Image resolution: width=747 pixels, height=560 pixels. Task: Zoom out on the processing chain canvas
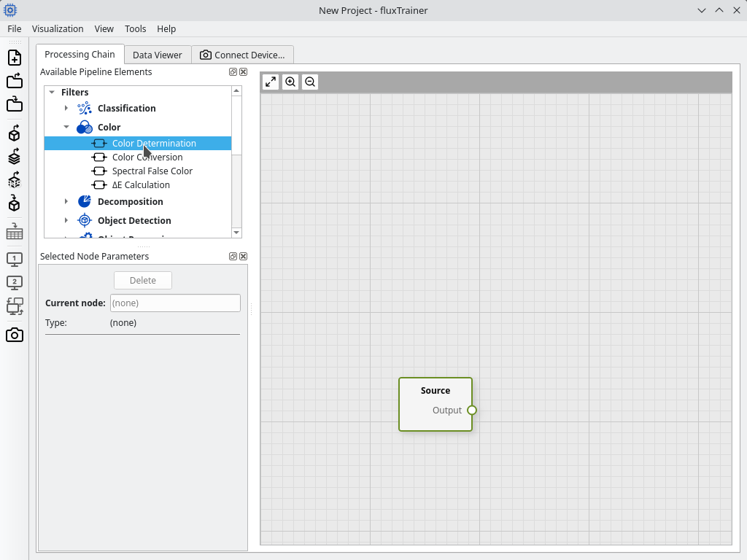[x=309, y=82]
